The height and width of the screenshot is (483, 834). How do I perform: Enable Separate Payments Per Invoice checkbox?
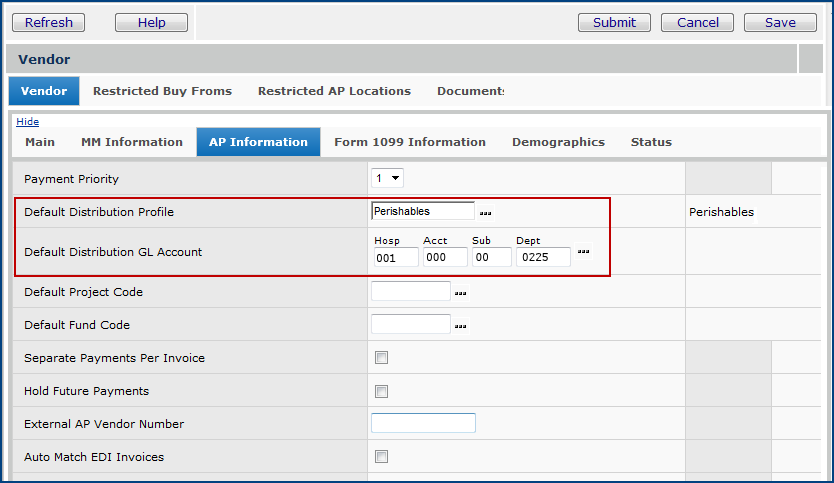[x=381, y=358]
